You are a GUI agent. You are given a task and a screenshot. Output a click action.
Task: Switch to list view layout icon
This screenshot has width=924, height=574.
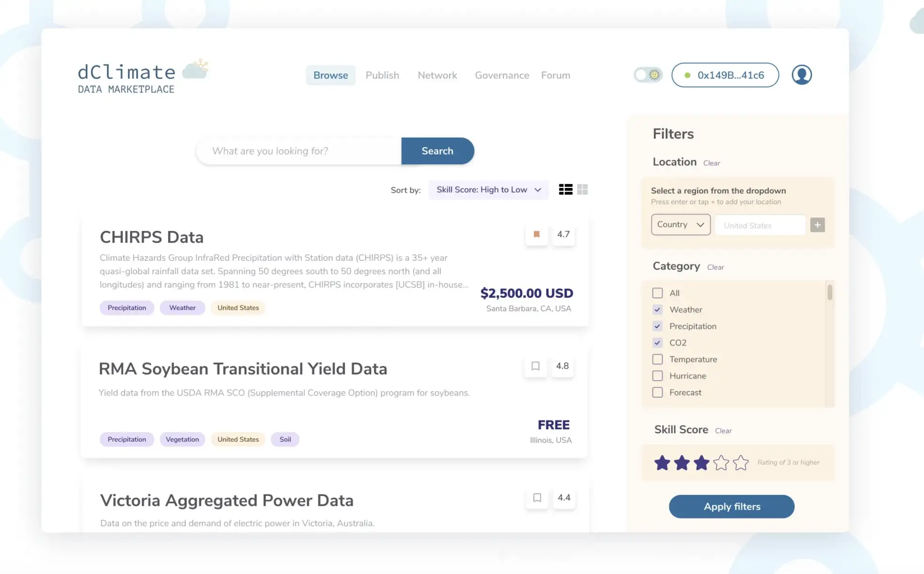pyautogui.click(x=565, y=189)
